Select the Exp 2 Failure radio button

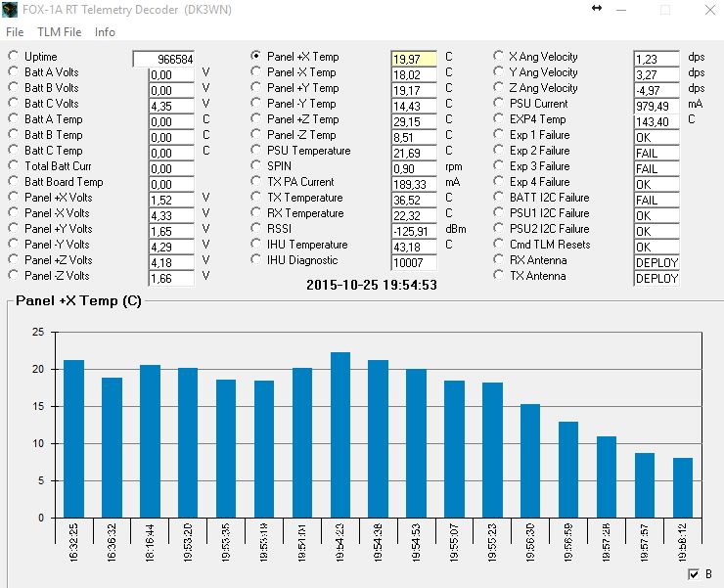[x=498, y=150]
